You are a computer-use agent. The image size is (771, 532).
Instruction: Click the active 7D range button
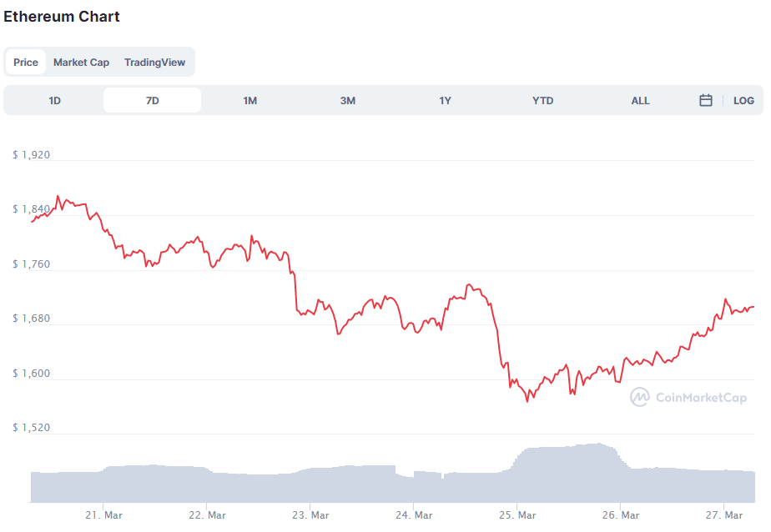pos(152,100)
